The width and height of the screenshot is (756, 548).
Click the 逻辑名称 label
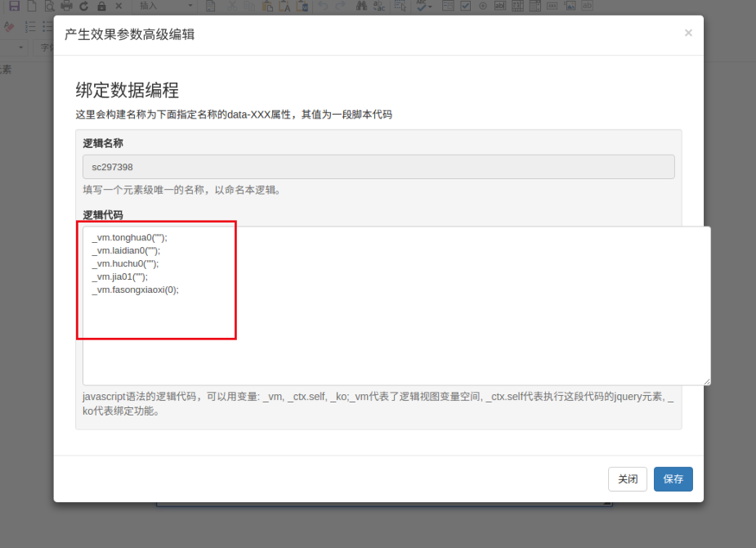click(x=103, y=143)
